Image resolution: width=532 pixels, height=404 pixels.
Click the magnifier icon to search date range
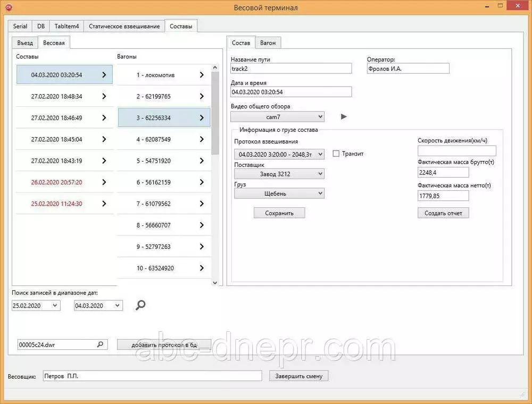click(x=140, y=305)
